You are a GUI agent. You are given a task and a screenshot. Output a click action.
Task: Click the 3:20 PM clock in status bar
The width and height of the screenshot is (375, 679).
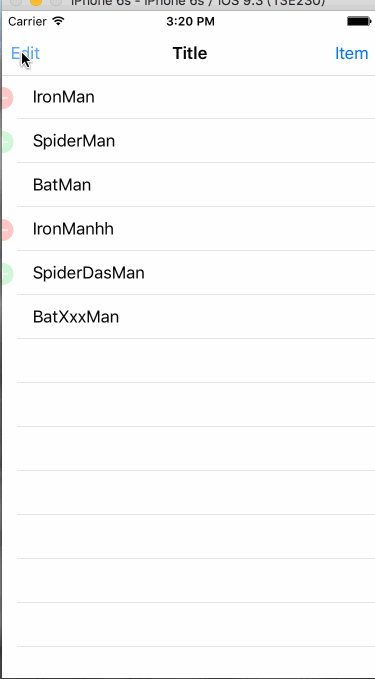190,21
